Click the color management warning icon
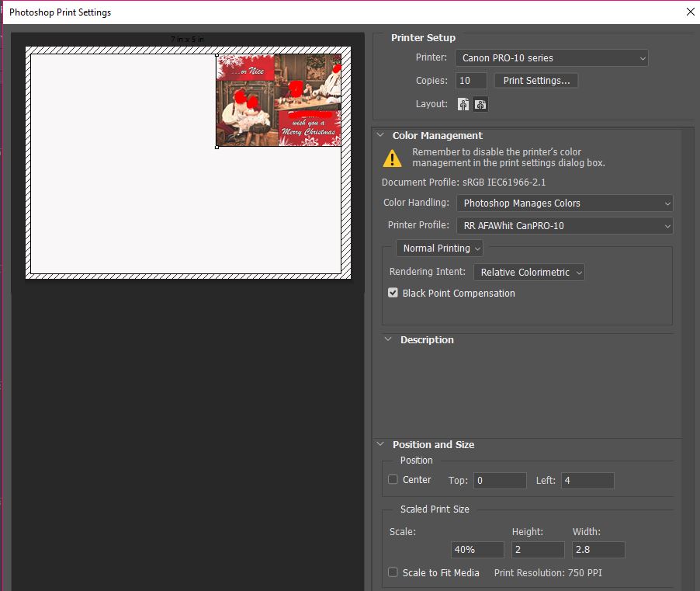The image size is (700, 591). point(393,158)
